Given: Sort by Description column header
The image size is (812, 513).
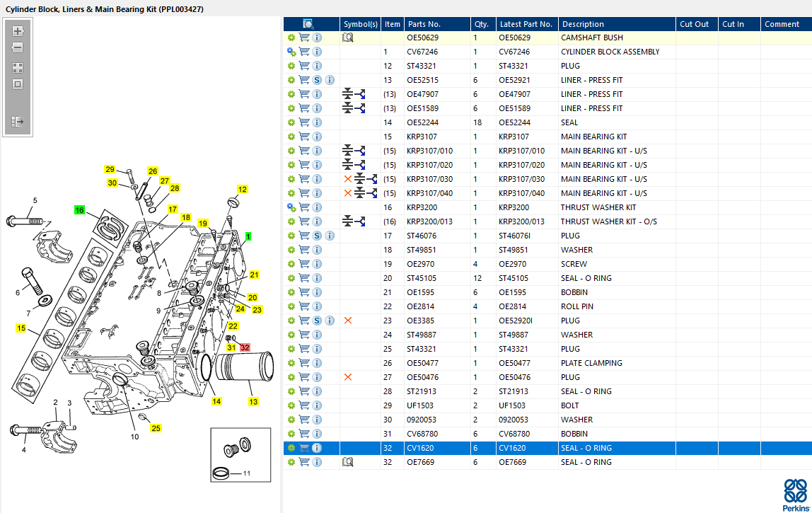Looking at the screenshot, I should point(617,24).
